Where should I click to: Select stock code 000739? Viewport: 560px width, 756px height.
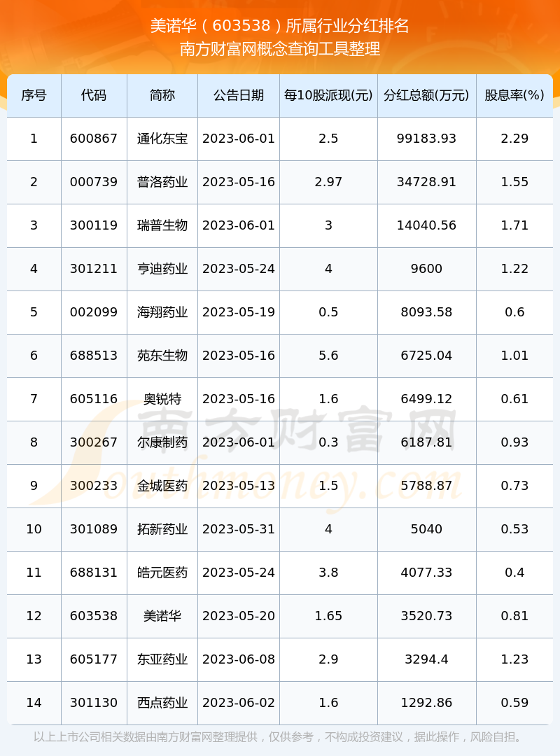coord(94,182)
